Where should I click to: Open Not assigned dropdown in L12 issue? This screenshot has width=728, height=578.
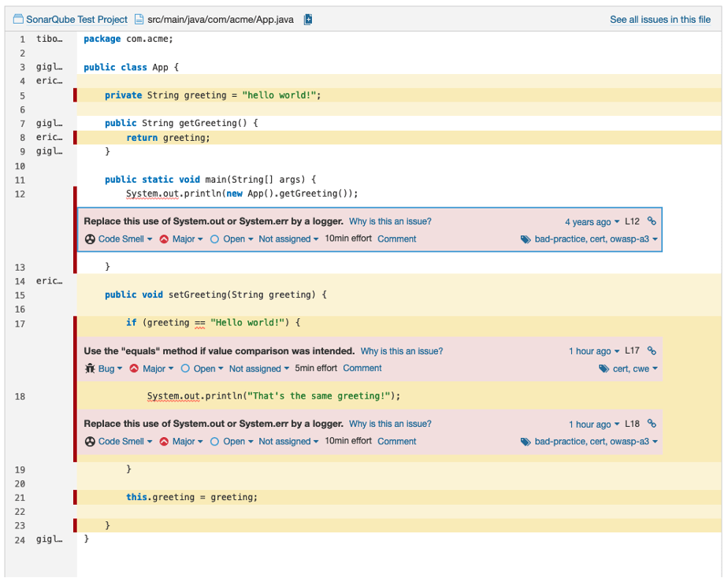[x=288, y=239]
